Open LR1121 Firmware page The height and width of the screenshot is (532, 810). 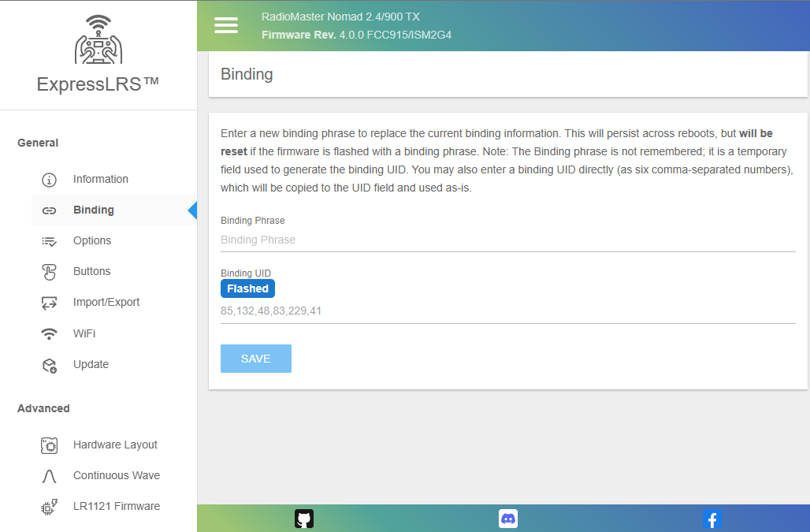point(116,507)
